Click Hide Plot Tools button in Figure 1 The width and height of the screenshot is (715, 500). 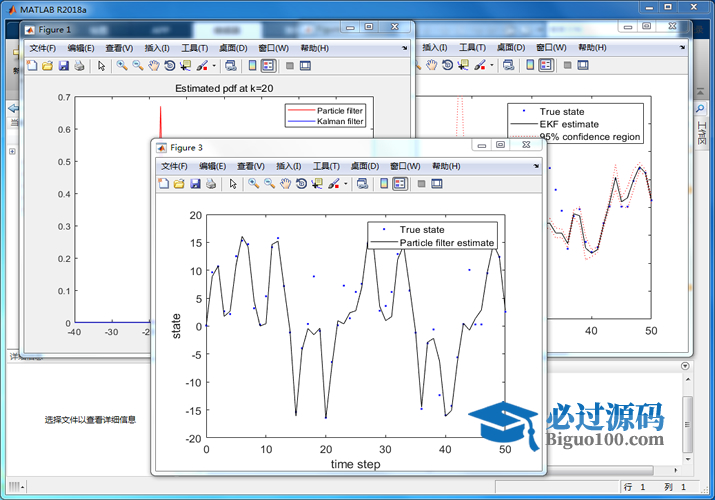289,66
